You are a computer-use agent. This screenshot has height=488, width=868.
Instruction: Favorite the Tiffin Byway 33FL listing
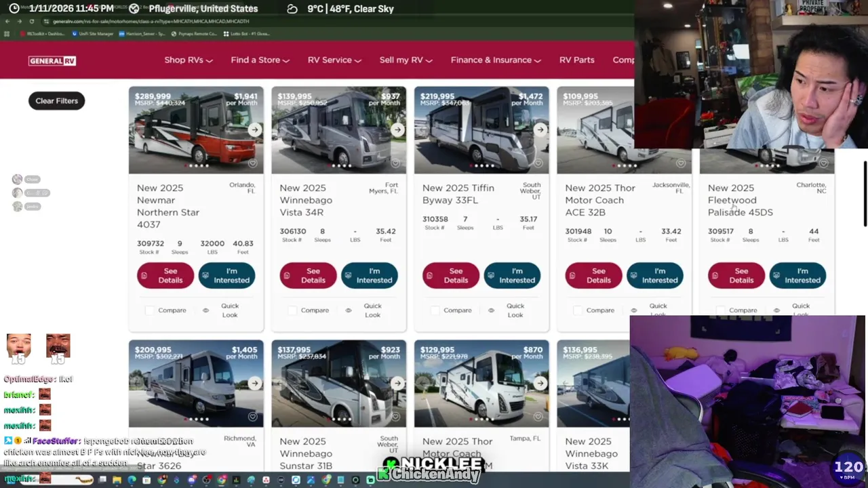(538, 163)
